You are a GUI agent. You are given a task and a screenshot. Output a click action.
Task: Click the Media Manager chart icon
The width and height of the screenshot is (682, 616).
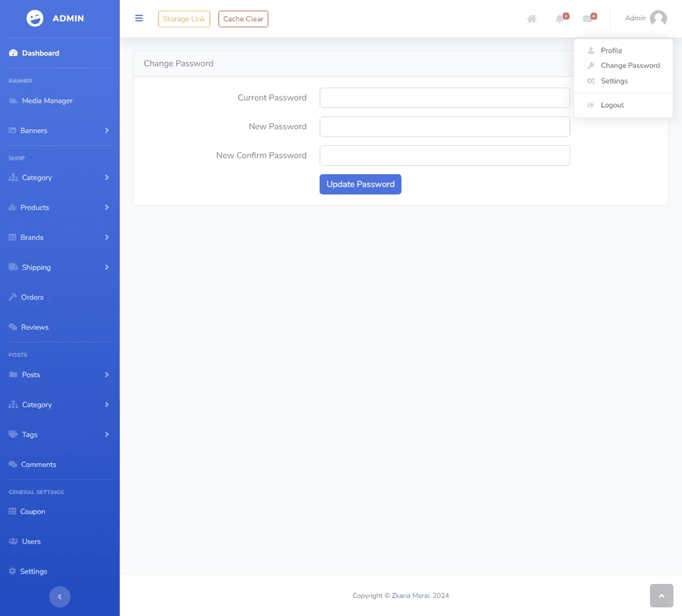[13, 101]
